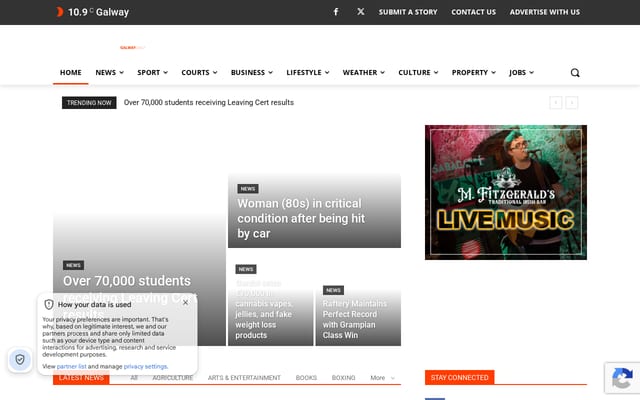Viewport: 640px width, 400px height.
Task: Open trending Leaving Cert results headline
Action: pos(209,102)
